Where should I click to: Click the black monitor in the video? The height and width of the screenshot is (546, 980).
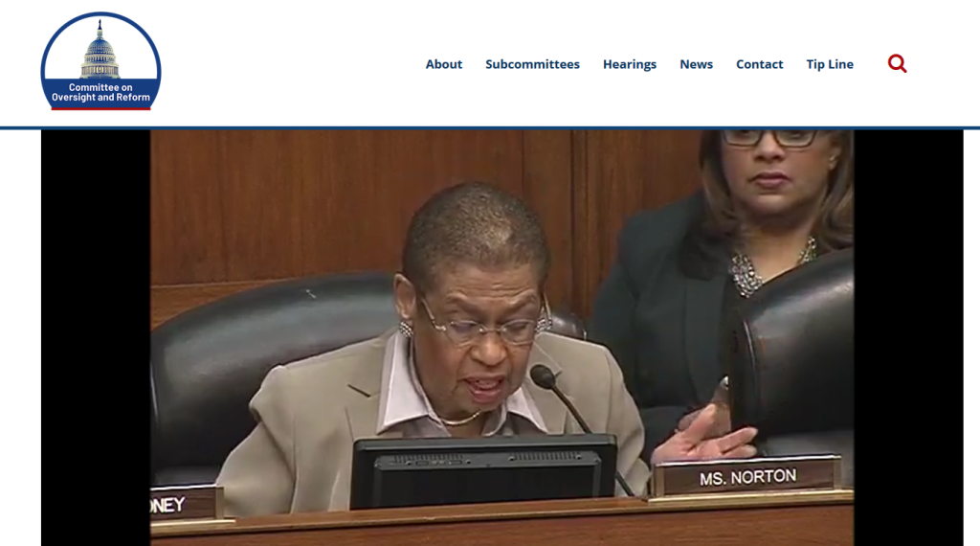(483, 471)
